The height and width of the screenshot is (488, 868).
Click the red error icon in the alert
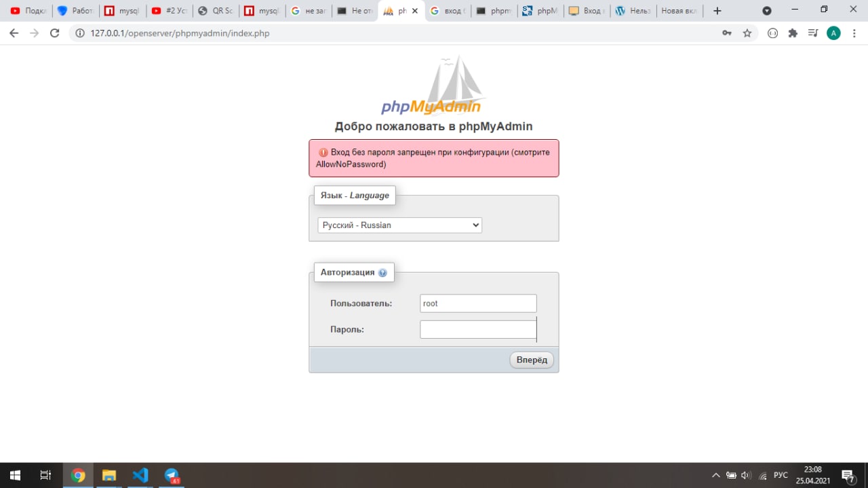pyautogui.click(x=323, y=153)
